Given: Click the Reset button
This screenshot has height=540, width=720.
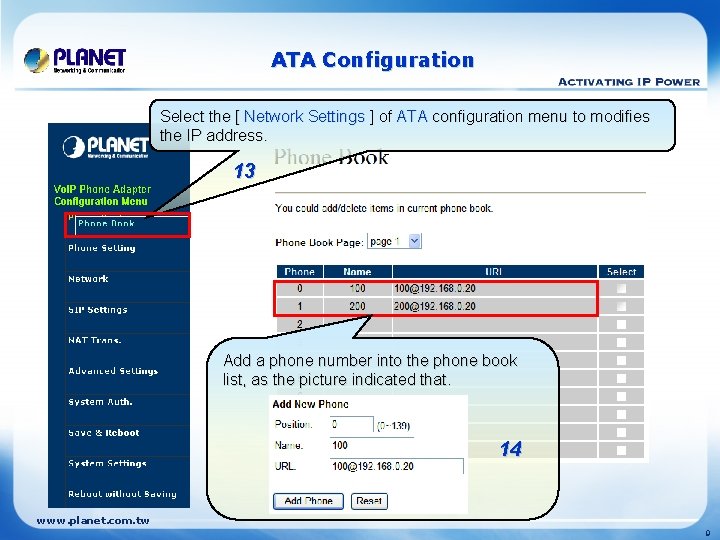Looking at the screenshot, I should click(369, 501).
